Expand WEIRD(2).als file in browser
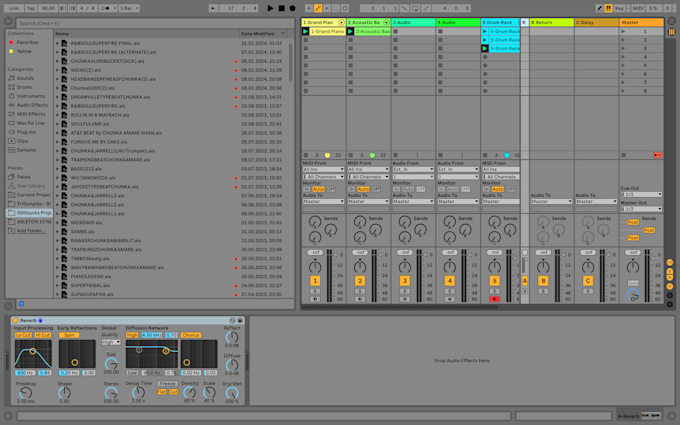The height and width of the screenshot is (425, 680). (x=57, y=70)
